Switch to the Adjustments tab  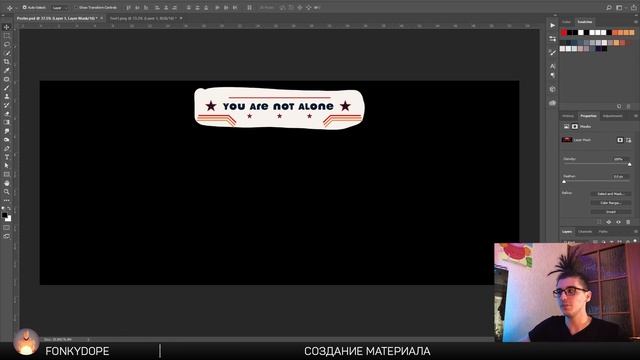click(613, 116)
